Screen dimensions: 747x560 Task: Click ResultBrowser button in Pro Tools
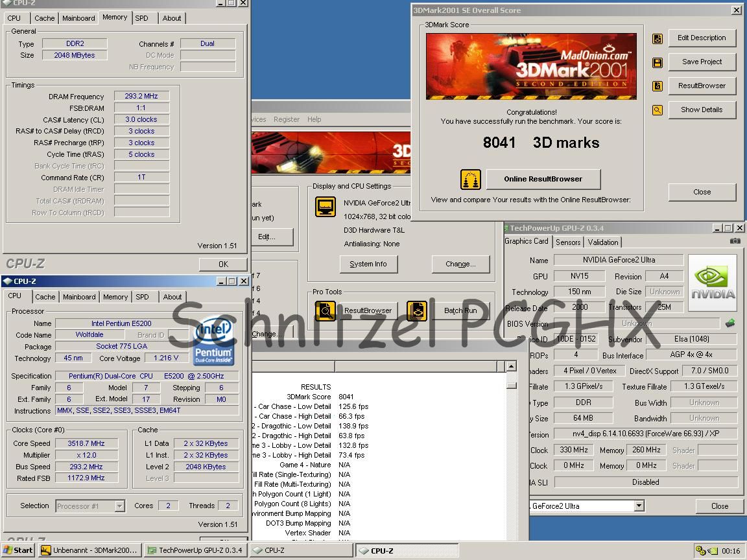(x=368, y=310)
